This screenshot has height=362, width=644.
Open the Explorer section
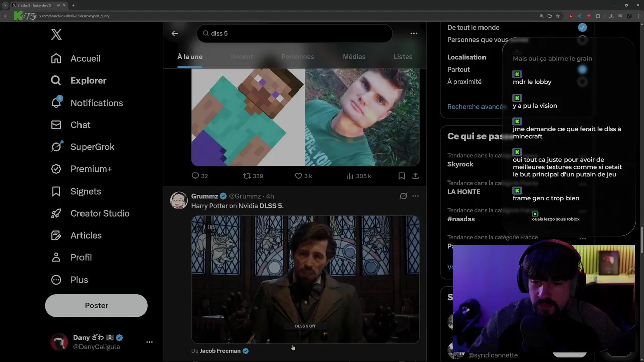(78, 80)
